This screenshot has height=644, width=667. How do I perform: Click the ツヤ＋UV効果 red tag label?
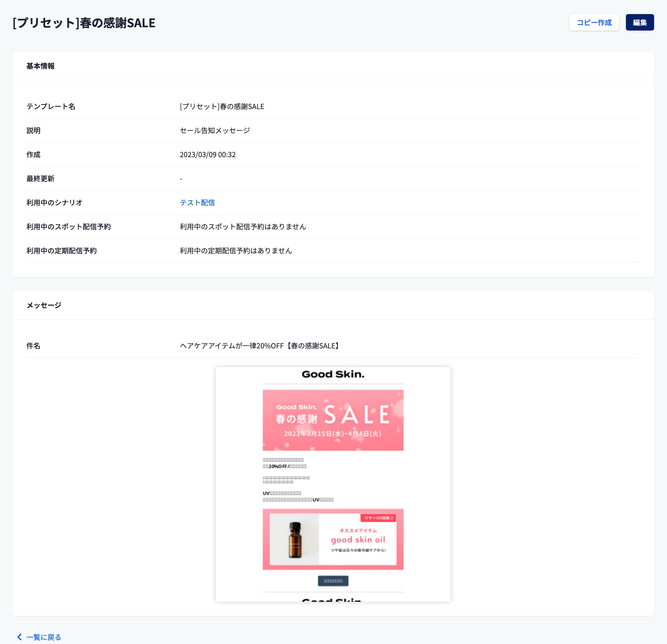coord(378,518)
